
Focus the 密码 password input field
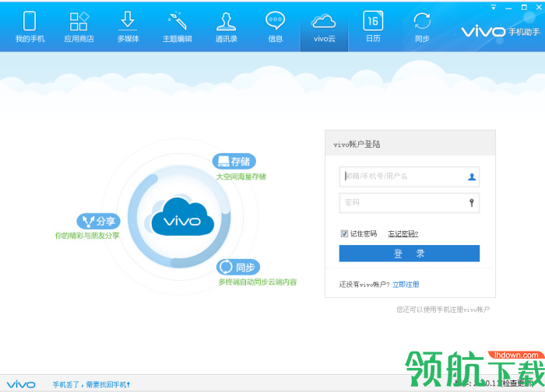pyautogui.click(x=409, y=203)
